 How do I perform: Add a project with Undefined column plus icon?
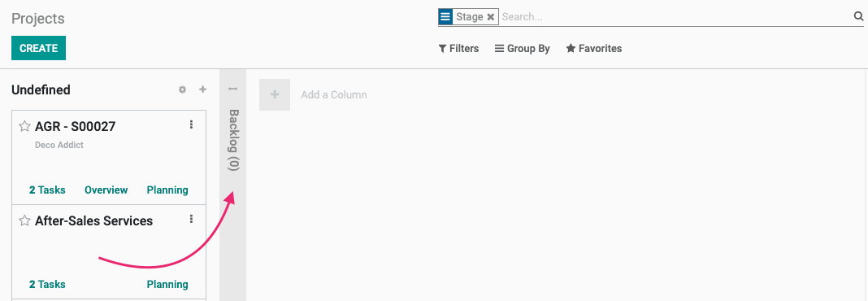202,89
